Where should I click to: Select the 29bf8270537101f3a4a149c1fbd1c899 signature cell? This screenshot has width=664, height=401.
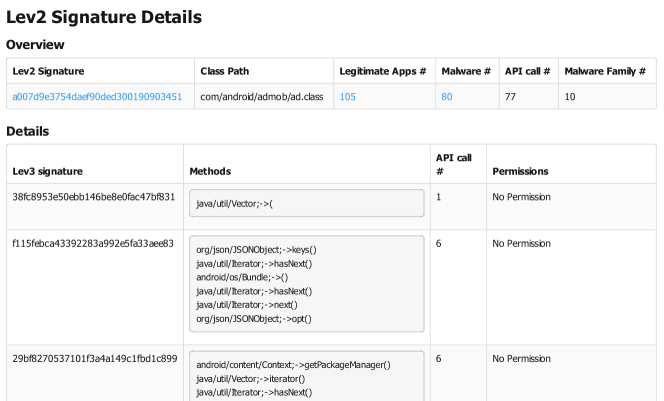coord(94,358)
